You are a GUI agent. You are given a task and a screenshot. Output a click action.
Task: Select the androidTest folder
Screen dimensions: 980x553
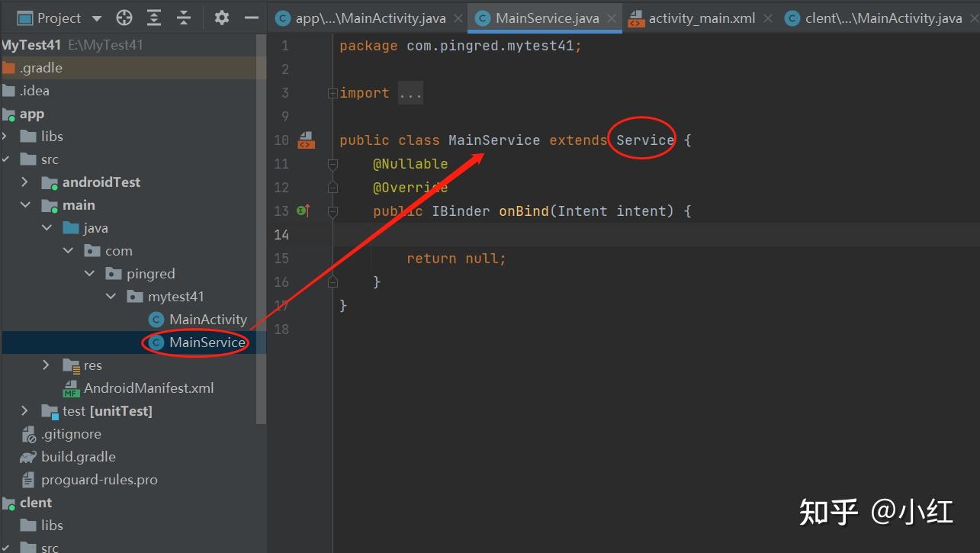(x=101, y=182)
